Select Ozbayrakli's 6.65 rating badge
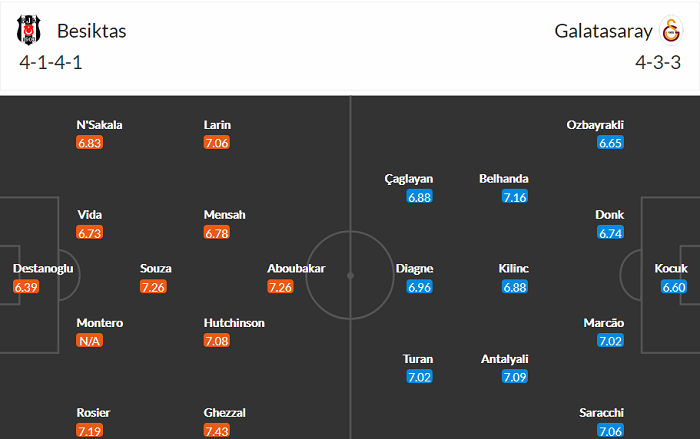This screenshot has height=439, width=700. [x=610, y=143]
